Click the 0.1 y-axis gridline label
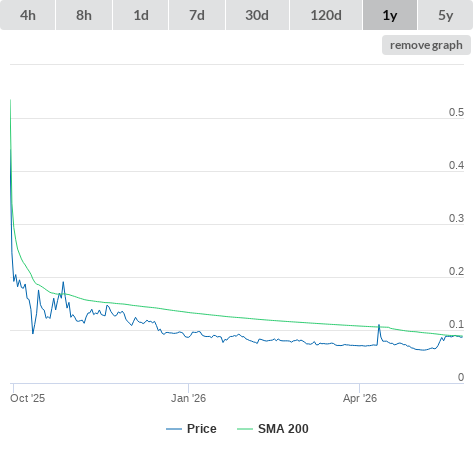 (456, 324)
